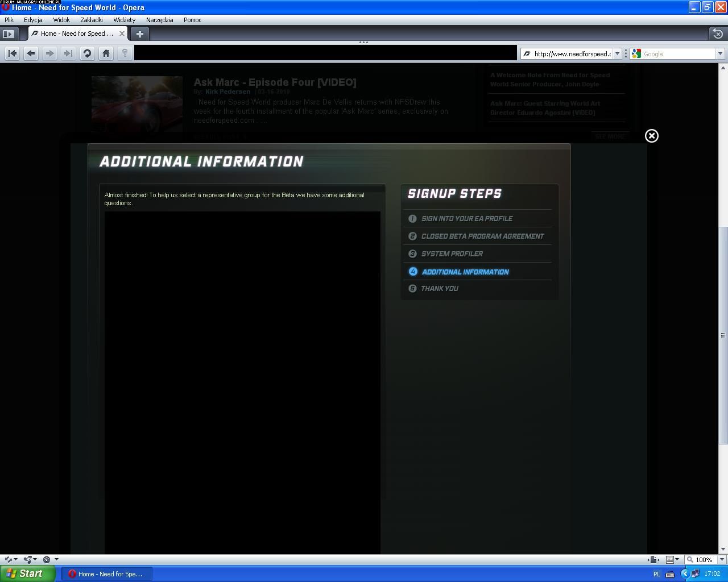Open the show images dropdown button
This screenshot has width=728, height=582.
coord(673,560)
